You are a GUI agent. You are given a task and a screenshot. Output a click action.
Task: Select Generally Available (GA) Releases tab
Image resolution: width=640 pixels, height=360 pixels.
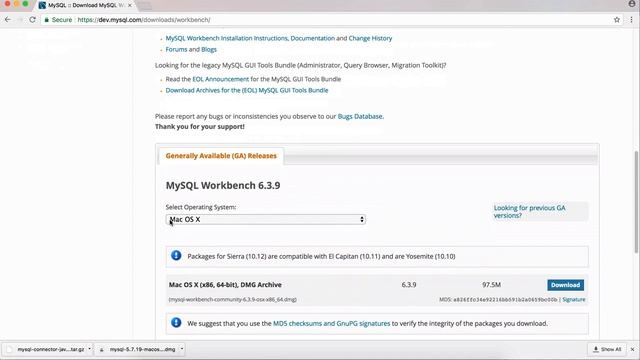click(x=221, y=156)
